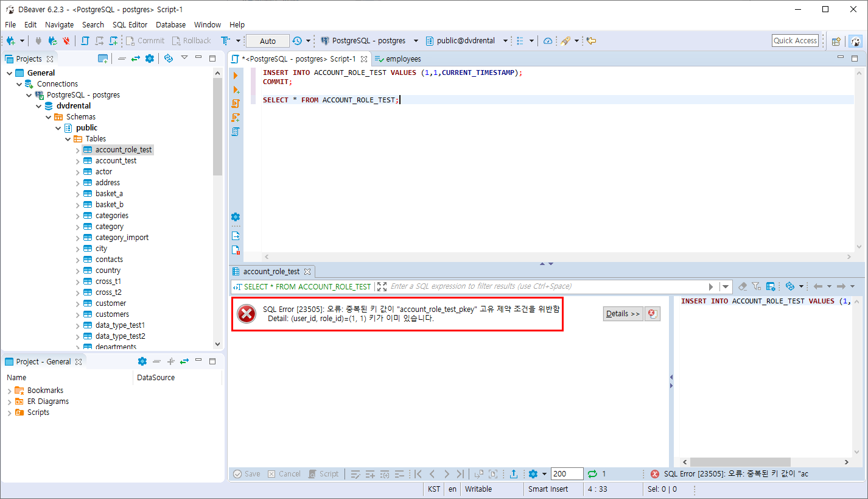The width and height of the screenshot is (868, 499).
Task: Click the Reconnect toolbar icon
Action: coord(52,41)
